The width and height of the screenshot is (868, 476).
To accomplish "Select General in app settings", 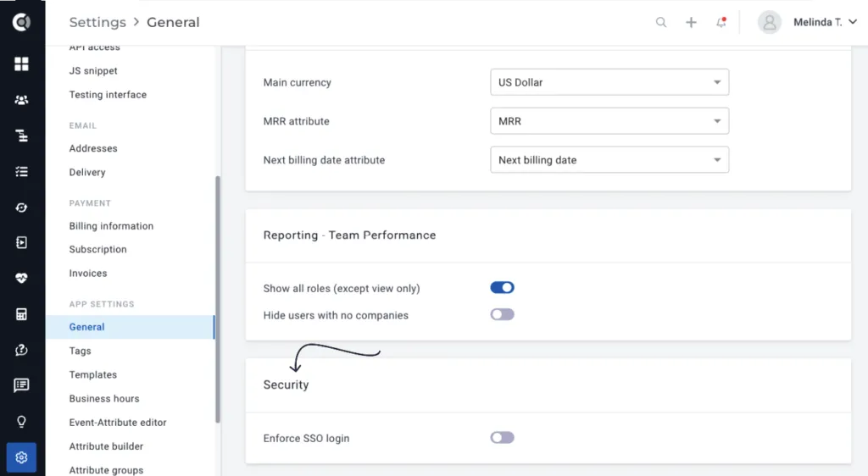I will tap(130, 327).
